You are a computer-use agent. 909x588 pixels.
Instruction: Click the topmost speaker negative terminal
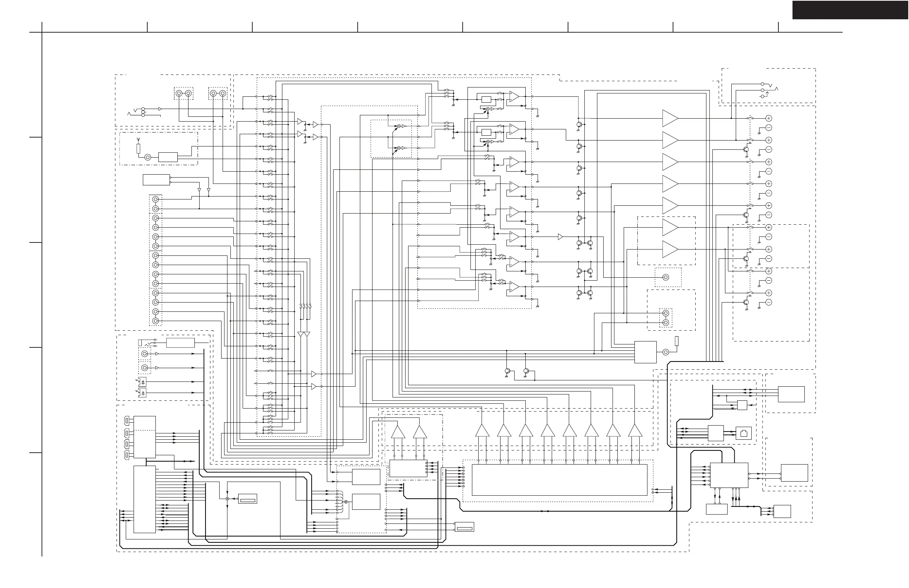click(x=769, y=128)
